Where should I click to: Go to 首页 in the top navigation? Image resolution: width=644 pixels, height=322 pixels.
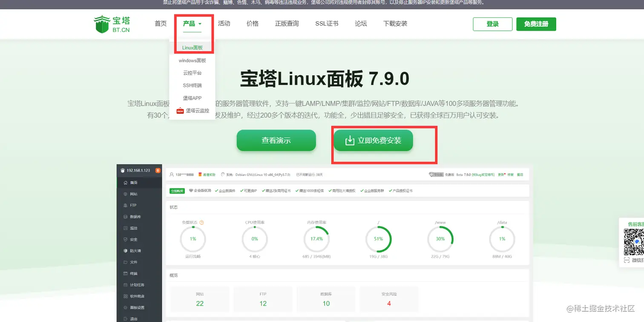(x=161, y=24)
